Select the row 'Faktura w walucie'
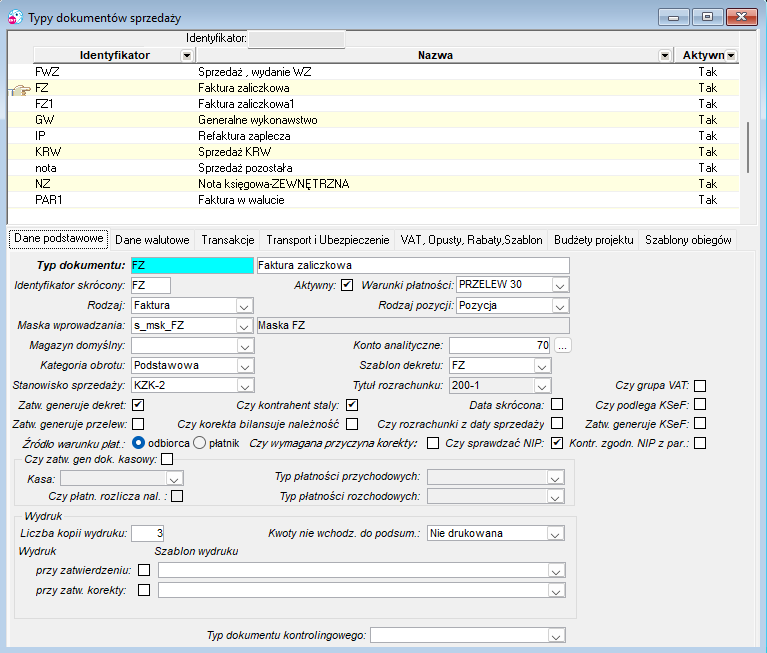Screen dimensions: 767x653 pos(374,200)
